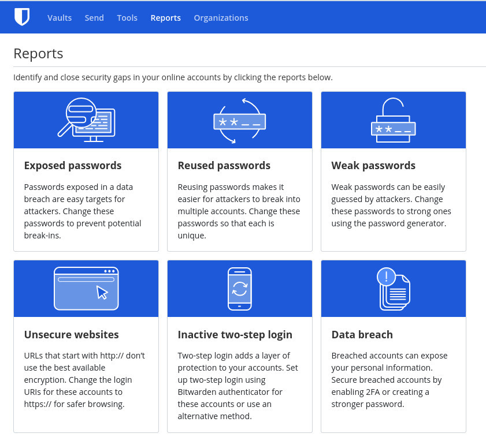Click the Bitwarden shield logo
Image resolution: width=486 pixels, height=448 pixels.
point(22,17)
